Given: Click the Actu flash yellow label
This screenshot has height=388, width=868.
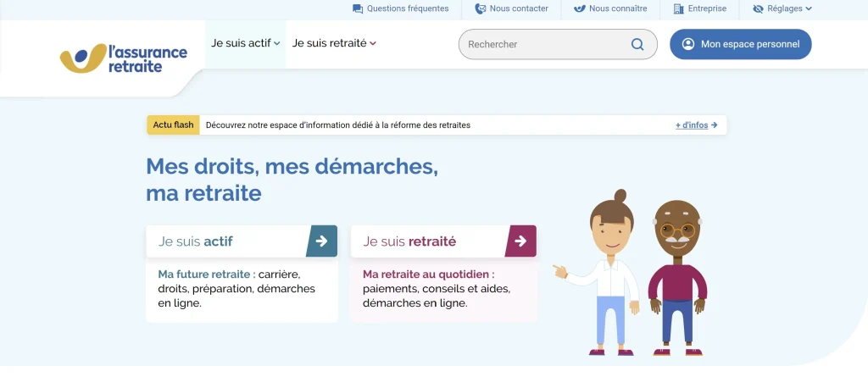Looking at the screenshot, I should pyautogui.click(x=173, y=125).
